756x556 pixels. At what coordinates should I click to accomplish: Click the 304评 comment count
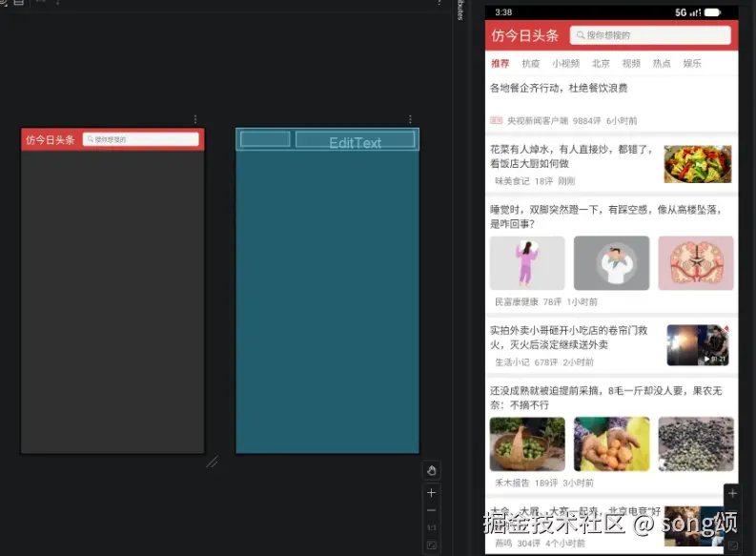pyautogui.click(x=528, y=544)
